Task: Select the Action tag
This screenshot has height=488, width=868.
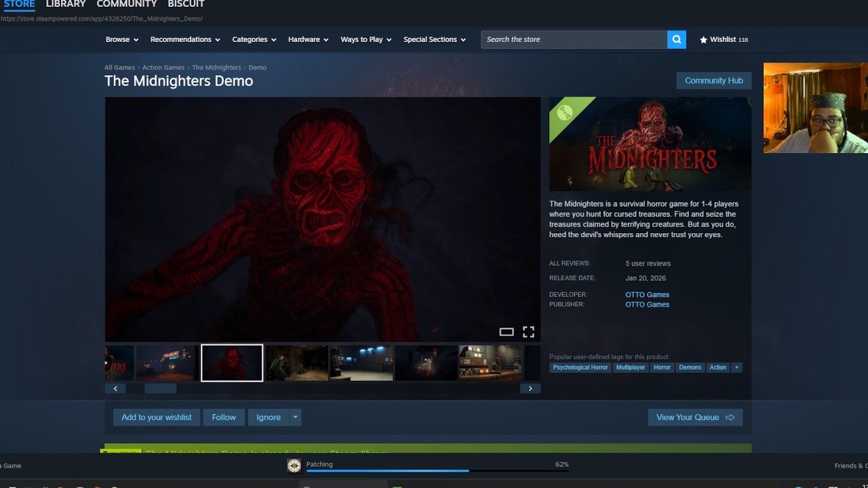Action: [x=718, y=367]
